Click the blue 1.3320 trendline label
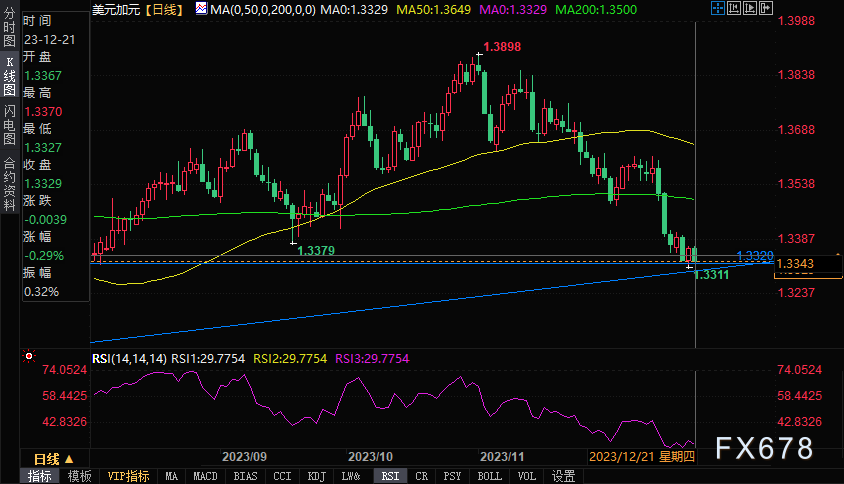Image resolution: width=844 pixels, height=484 pixels. 755,256
